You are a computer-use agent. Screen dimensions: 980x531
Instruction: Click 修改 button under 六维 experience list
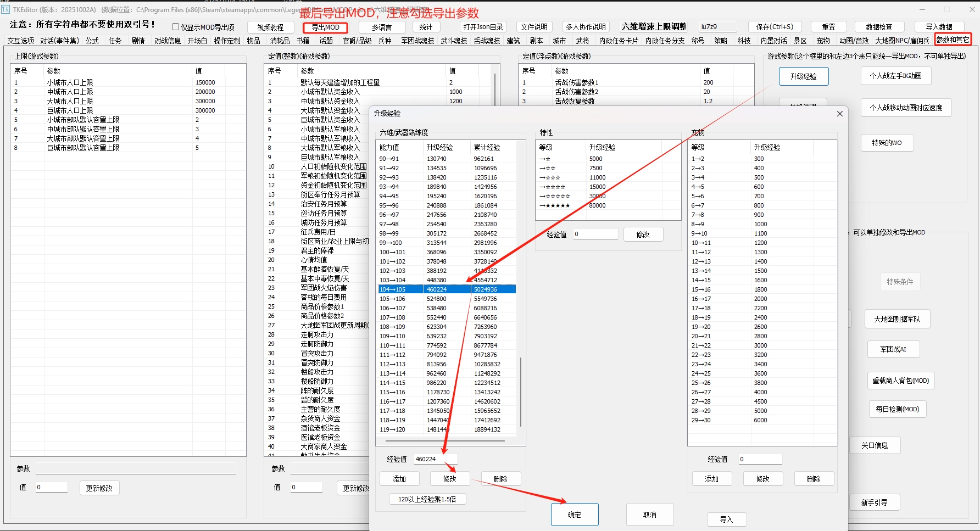[450, 479]
